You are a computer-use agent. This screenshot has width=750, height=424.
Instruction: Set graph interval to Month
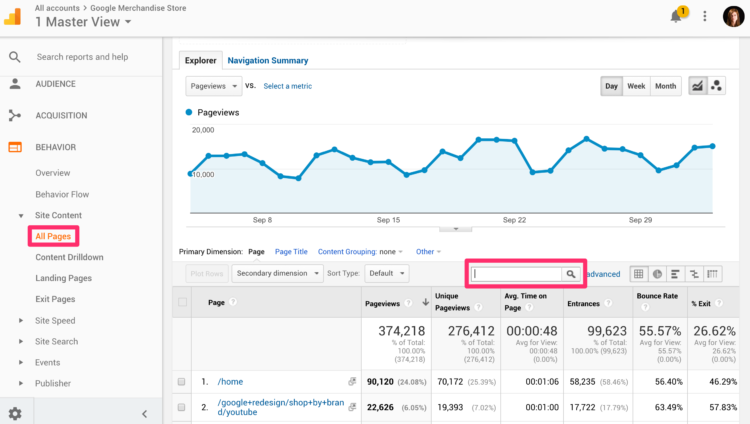pyautogui.click(x=665, y=86)
